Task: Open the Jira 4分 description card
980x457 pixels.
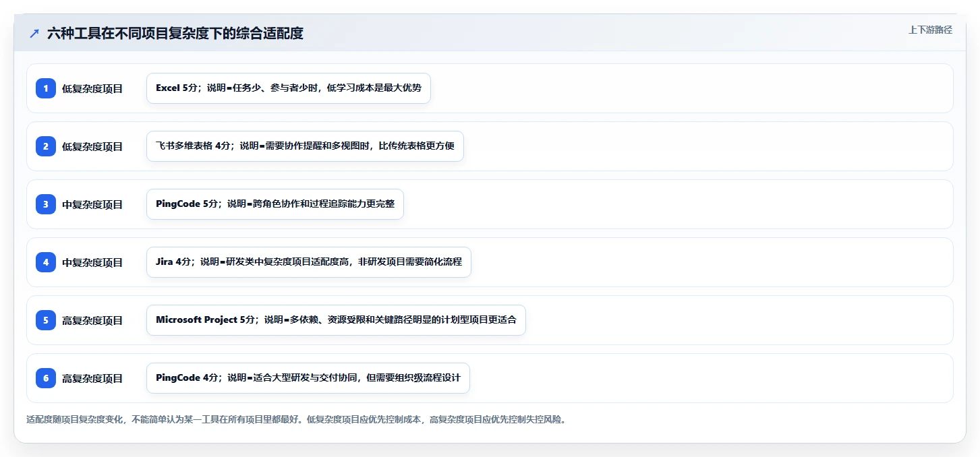Action: [x=309, y=262]
